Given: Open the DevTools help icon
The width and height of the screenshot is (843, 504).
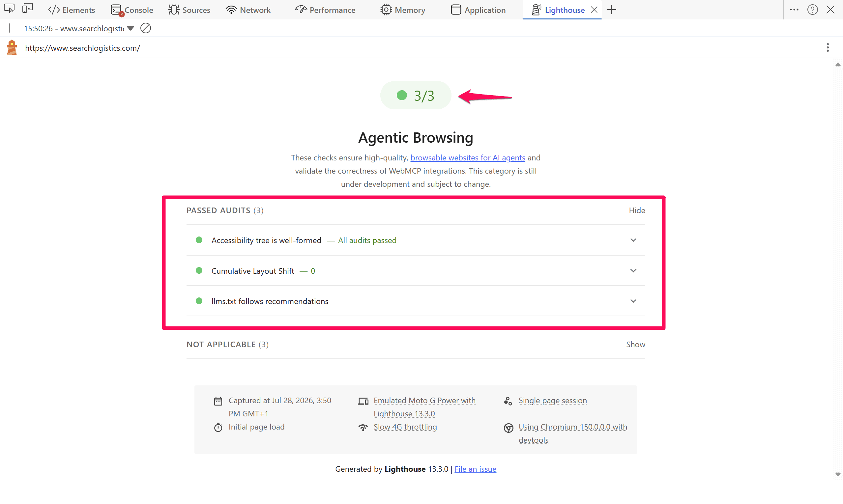Looking at the screenshot, I should pos(812,10).
